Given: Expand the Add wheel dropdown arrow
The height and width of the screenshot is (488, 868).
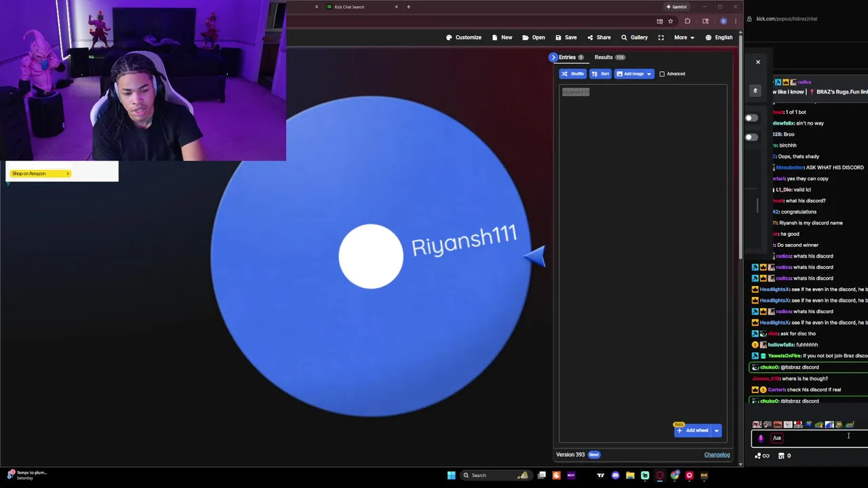Looking at the screenshot, I should pyautogui.click(x=716, y=430).
